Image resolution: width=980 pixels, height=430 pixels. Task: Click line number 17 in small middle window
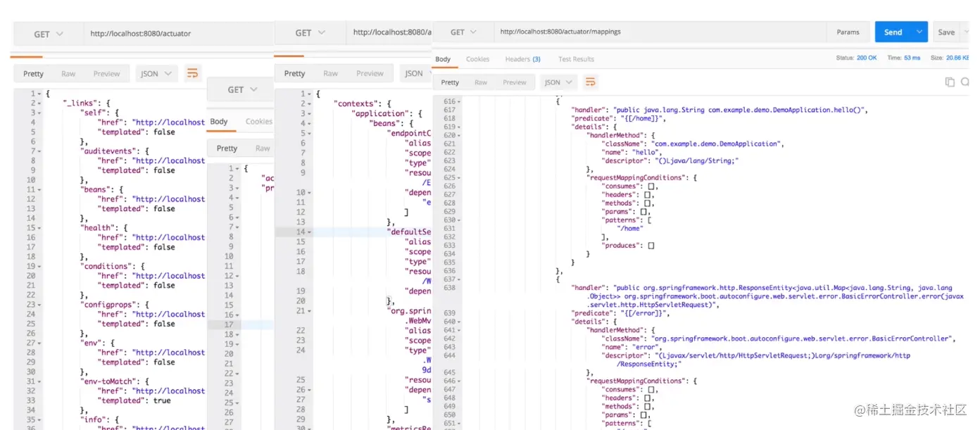coord(229,325)
